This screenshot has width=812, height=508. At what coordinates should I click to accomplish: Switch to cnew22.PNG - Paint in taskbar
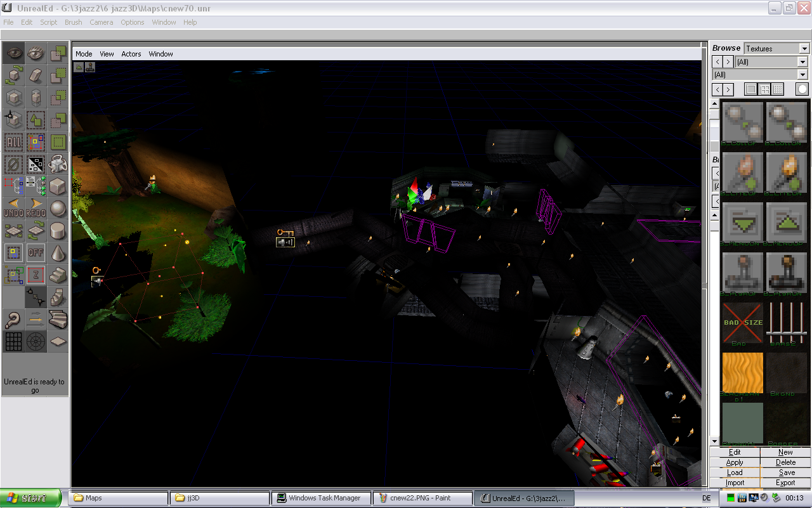pyautogui.click(x=422, y=498)
